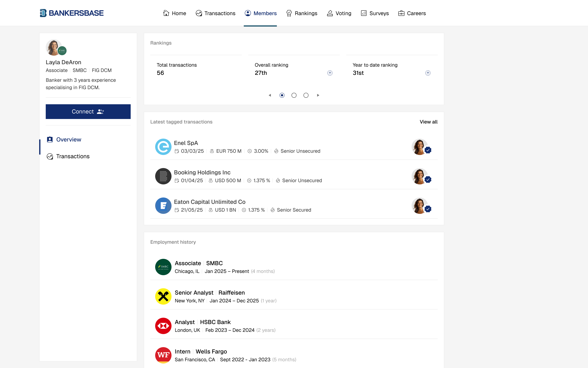588x368 pixels.
Task: Open the Eaton Capital Unlimited Co transaction
Action: pyautogui.click(x=294, y=206)
